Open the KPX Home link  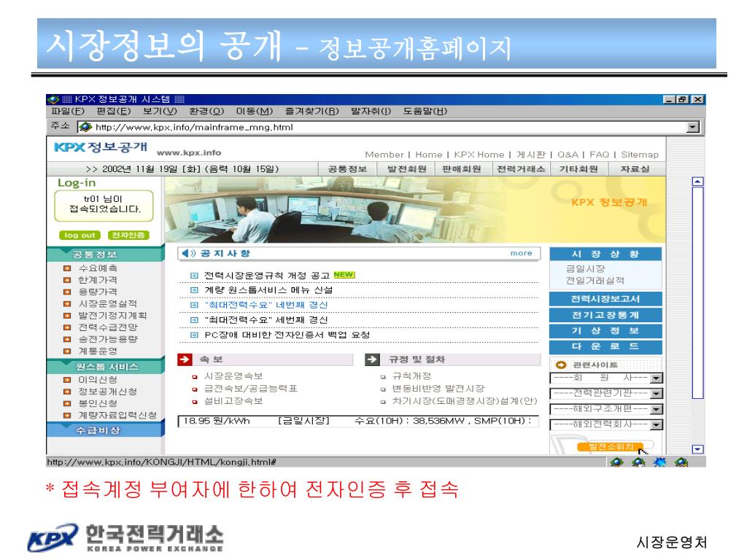coord(479,155)
